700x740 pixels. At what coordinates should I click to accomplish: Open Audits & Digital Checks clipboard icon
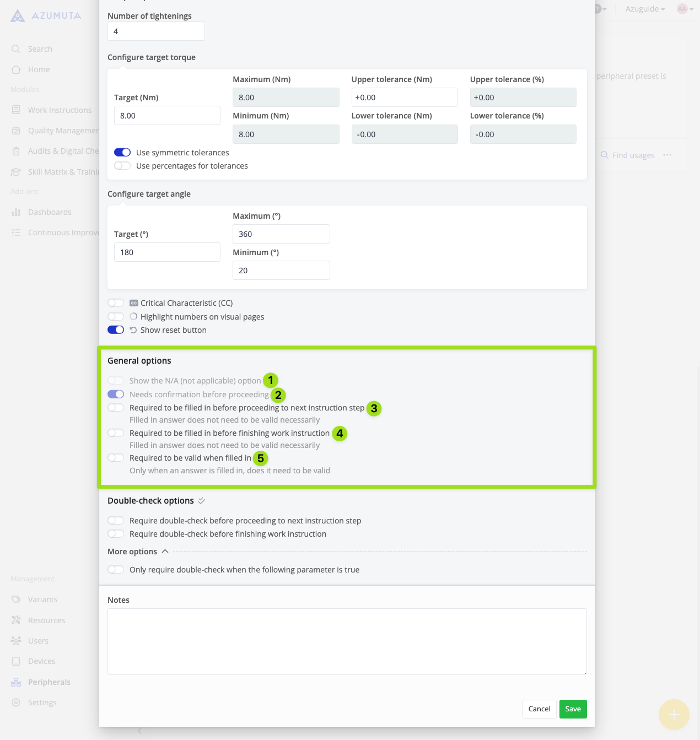tap(16, 150)
